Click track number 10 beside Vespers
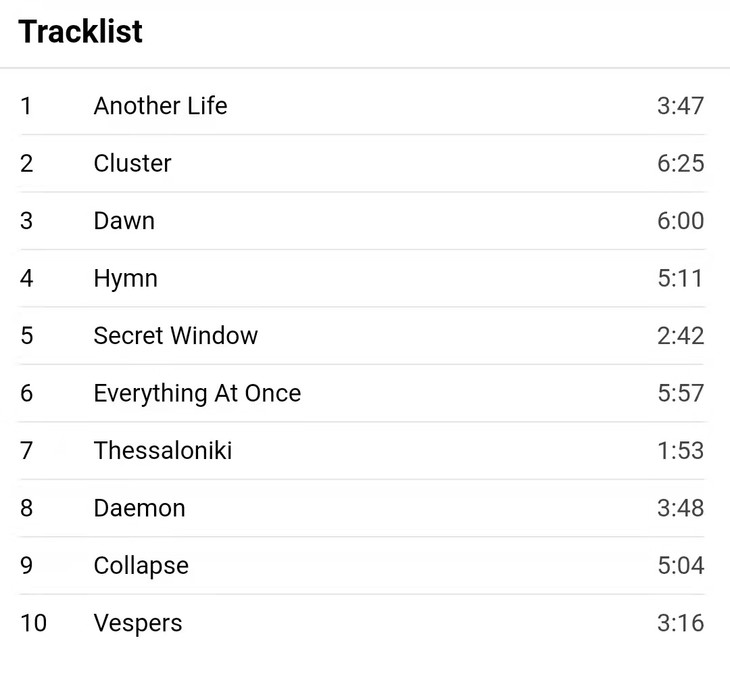This screenshot has height=676, width=730. [33, 624]
